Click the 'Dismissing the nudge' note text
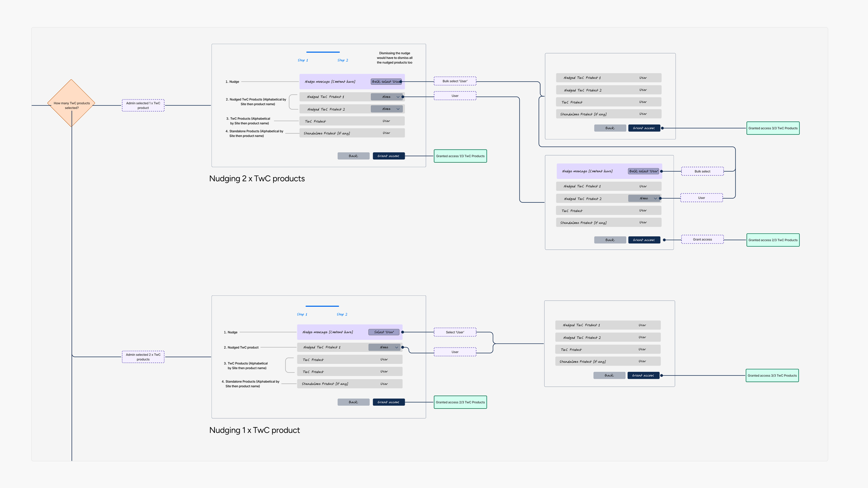This screenshot has height=488, width=868. coord(394,58)
